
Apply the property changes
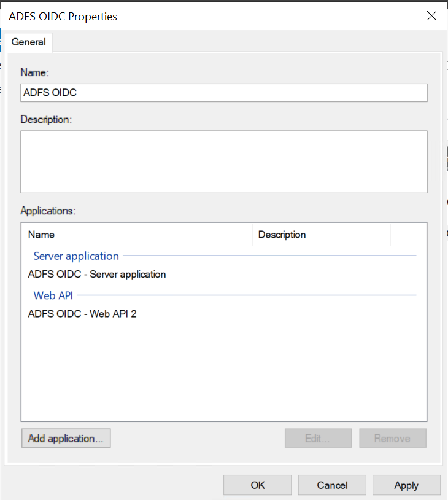[406, 485]
